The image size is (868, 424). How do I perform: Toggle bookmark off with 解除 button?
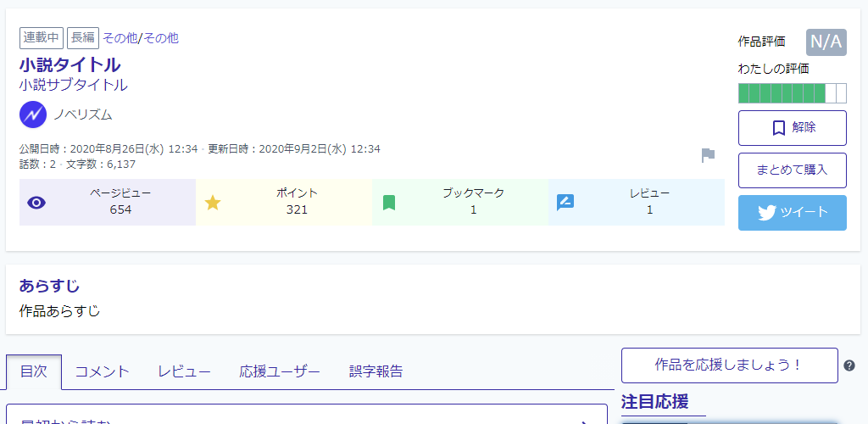tap(793, 128)
